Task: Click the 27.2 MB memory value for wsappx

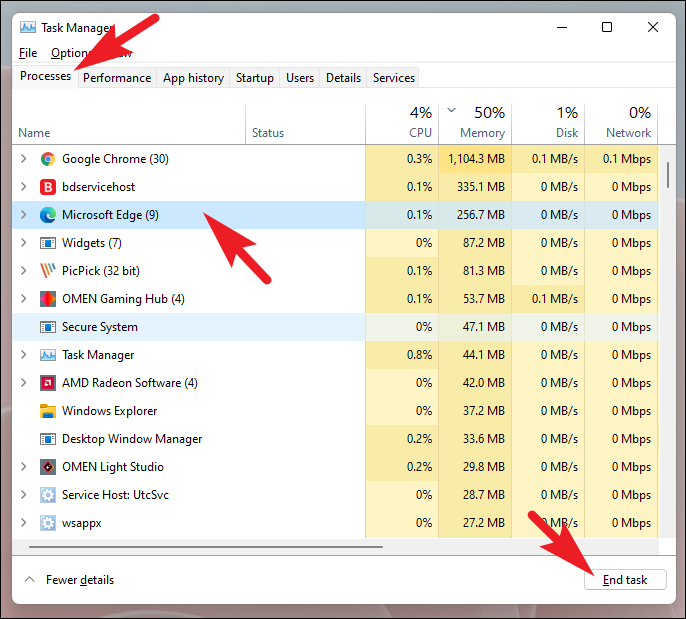Action: pos(484,523)
